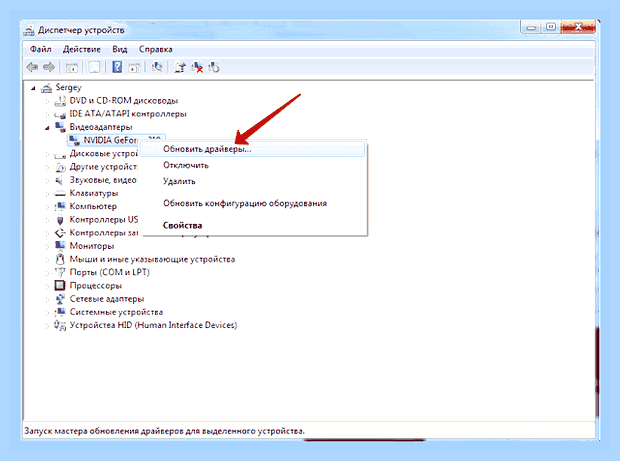The height and width of the screenshot is (461, 620).
Task: Collapse the Sergey root node
Action: (33, 88)
